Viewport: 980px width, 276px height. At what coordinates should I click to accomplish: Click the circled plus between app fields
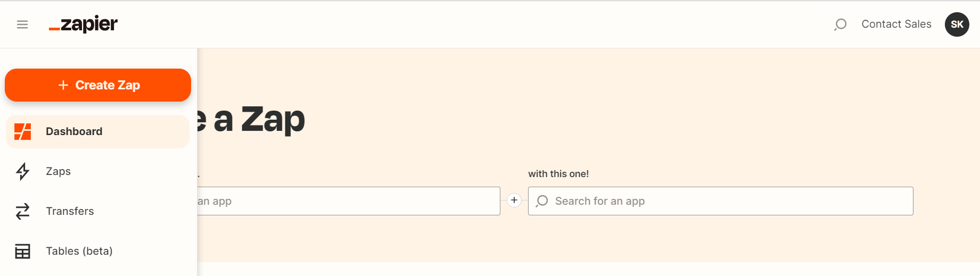point(514,200)
